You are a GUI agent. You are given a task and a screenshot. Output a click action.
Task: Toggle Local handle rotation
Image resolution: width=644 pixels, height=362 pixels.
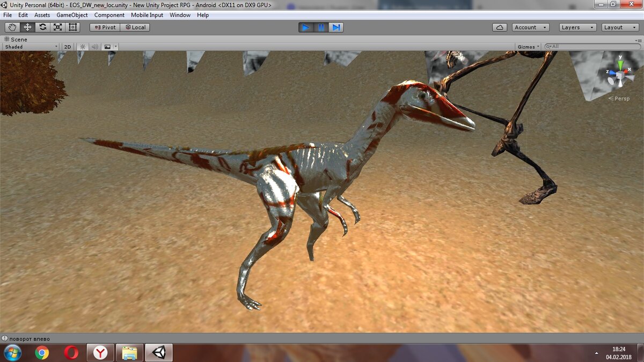coord(135,27)
